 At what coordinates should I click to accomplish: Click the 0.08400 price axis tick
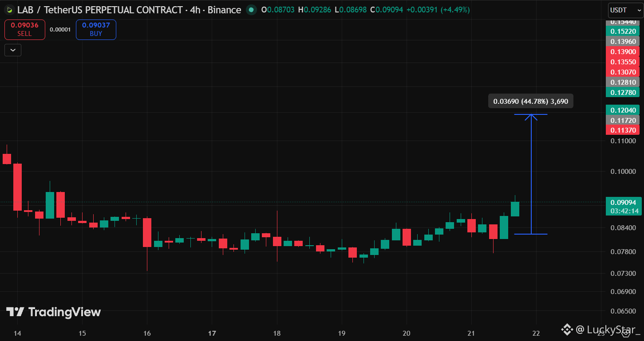click(x=623, y=228)
